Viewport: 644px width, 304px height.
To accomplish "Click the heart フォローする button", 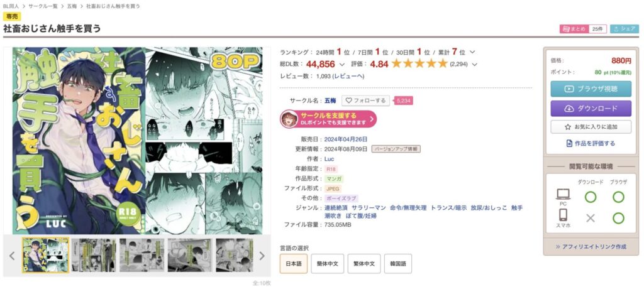I will tap(365, 100).
